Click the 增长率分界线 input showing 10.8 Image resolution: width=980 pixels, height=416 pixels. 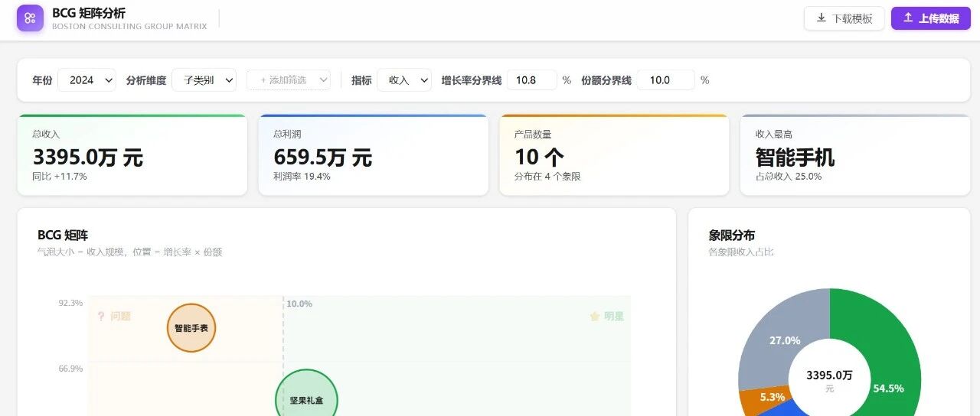531,80
